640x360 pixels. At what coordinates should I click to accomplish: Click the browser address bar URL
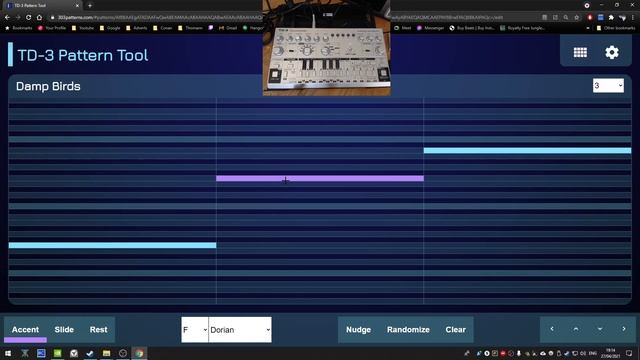click(x=159, y=18)
